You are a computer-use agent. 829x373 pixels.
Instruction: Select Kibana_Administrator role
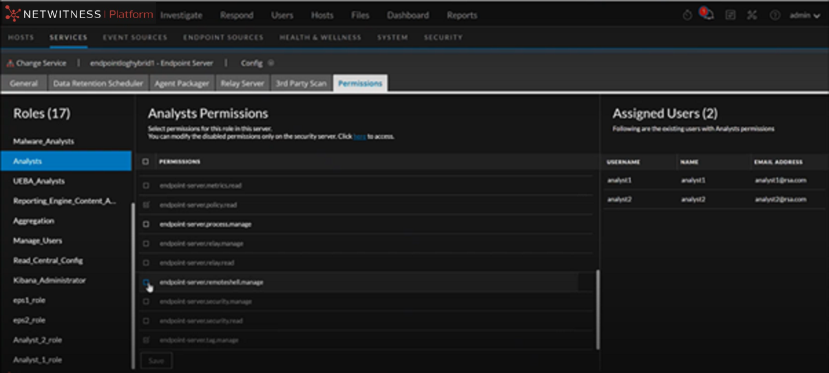tap(49, 280)
